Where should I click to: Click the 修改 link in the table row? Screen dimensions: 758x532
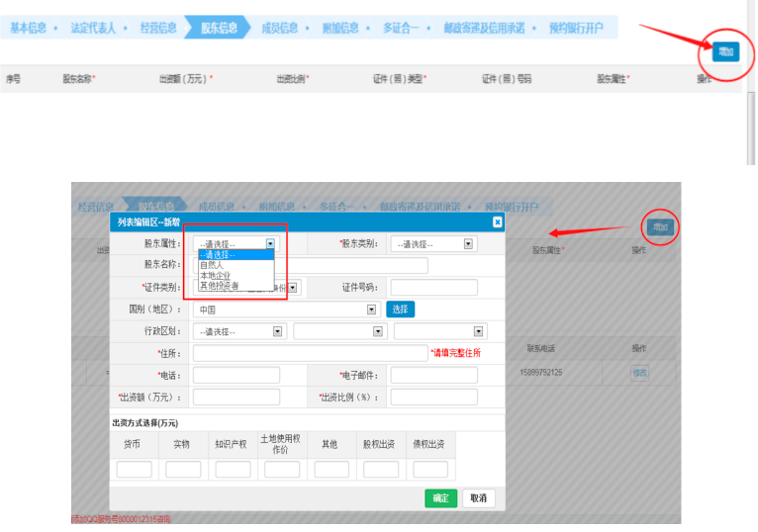(x=640, y=373)
